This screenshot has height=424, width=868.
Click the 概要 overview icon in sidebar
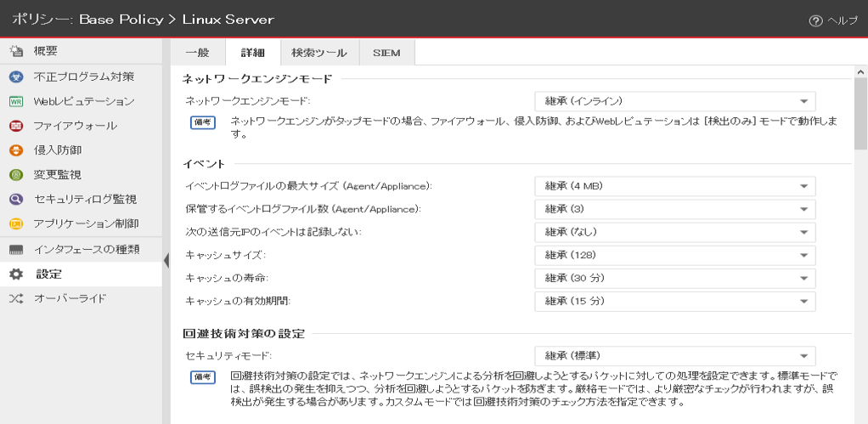(15, 52)
